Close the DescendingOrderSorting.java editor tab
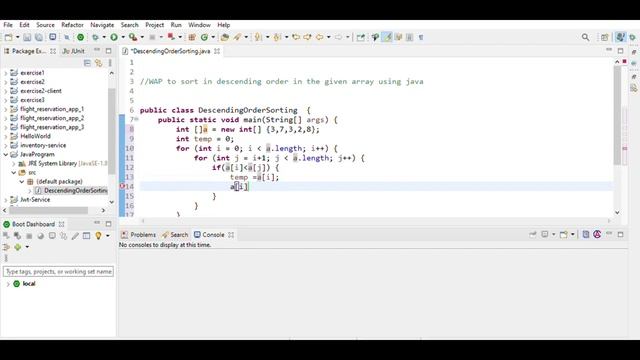Viewport: 640px width, 360px height. [217, 51]
